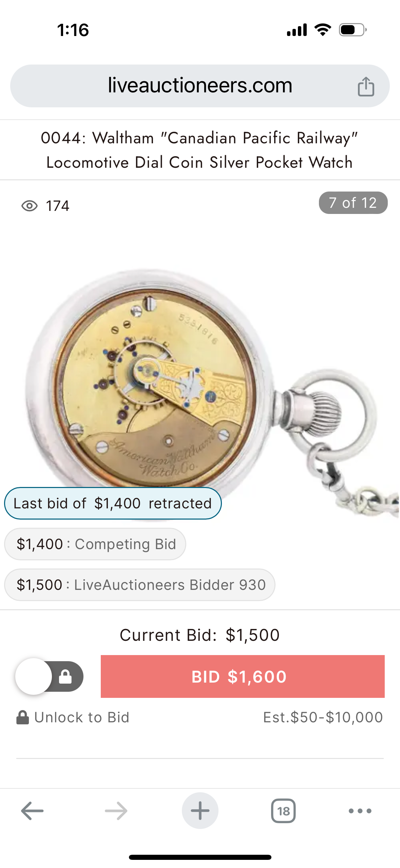The height and width of the screenshot is (868, 400).
Task: Tap the share icon in address bar
Action: 366,86
